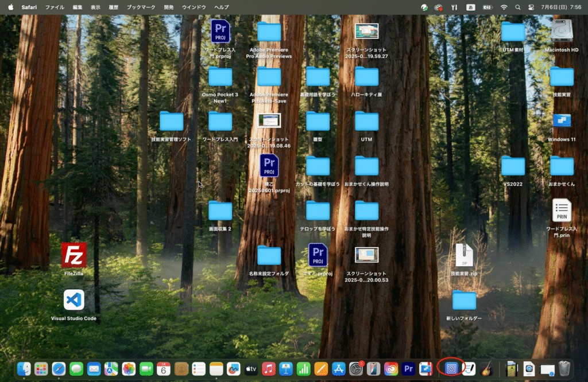Open the App Store from the Dock
588x382 pixels.
click(x=338, y=369)
